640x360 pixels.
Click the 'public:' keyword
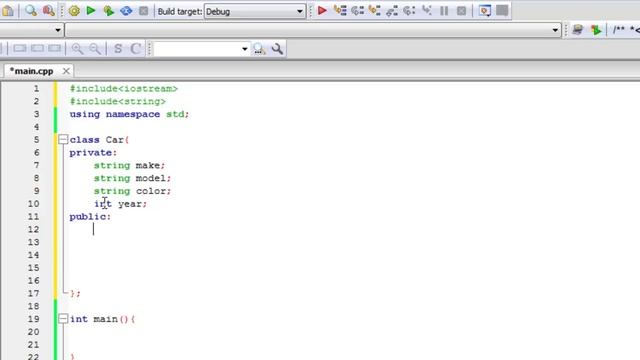point(90,217)
